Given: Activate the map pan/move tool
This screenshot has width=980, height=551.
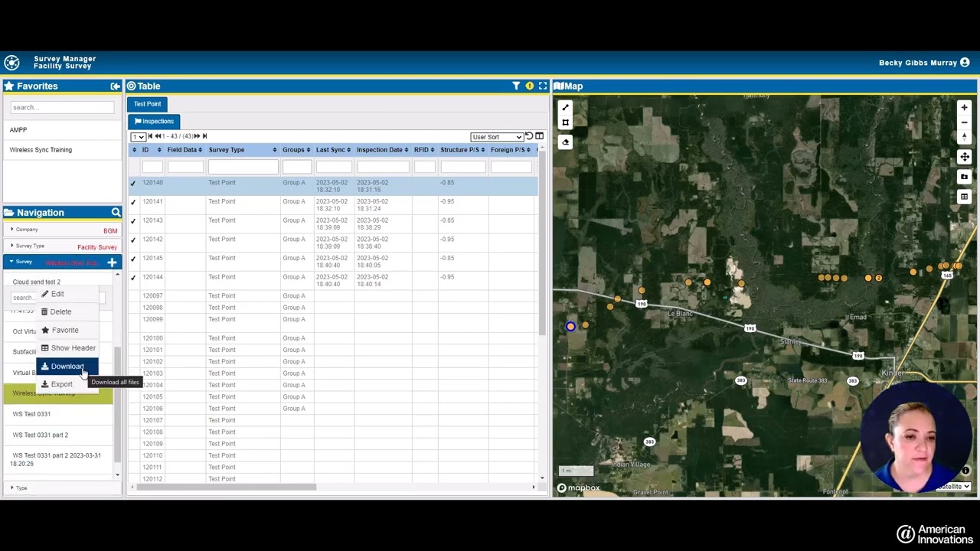Looking at the screenshot, I should [x=964, y=157].
